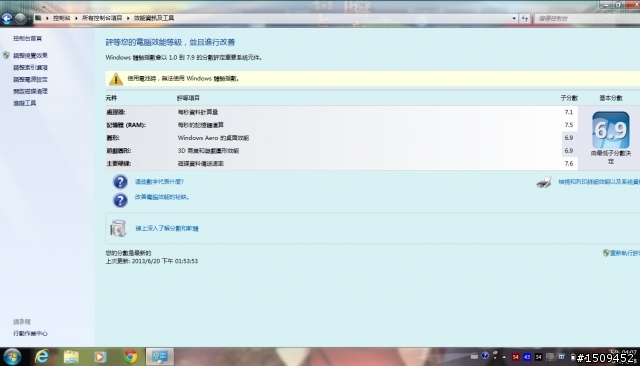Viewport: 640px width, 366px height.
Task: Click the hard disk subscore 7.6
Action: (x=569, y=164)
